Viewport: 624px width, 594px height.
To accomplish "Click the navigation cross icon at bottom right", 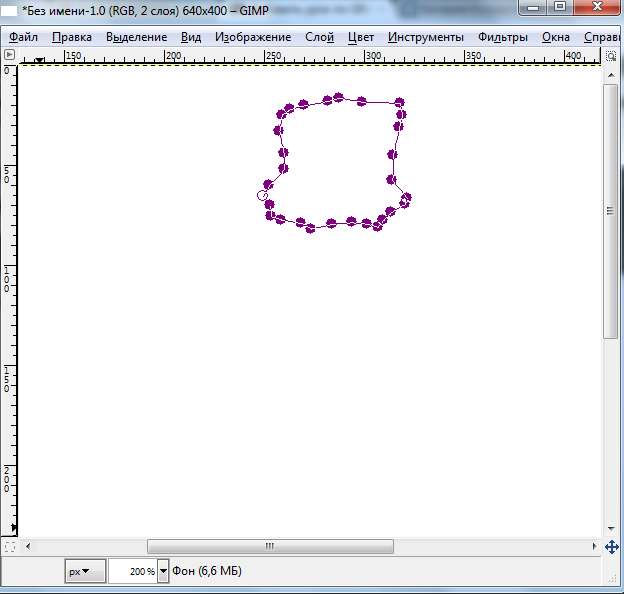I will click(612, 547).
